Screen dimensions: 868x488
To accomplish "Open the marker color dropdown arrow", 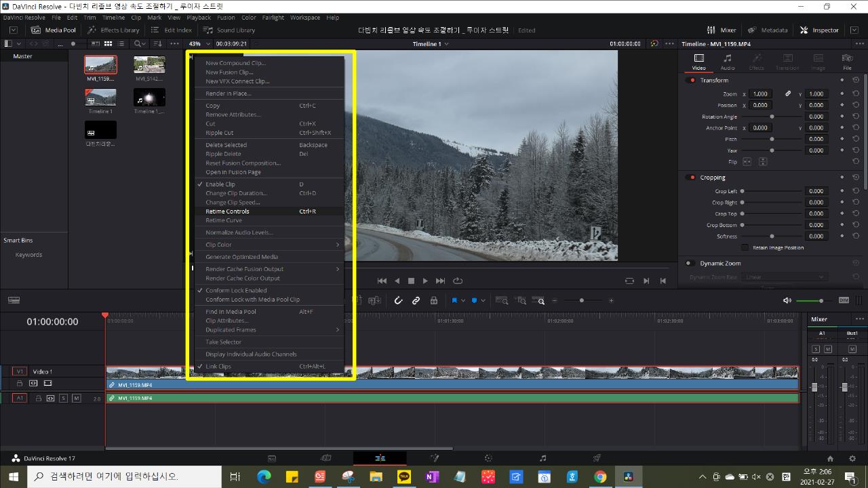I will click(x=483, y=300).
